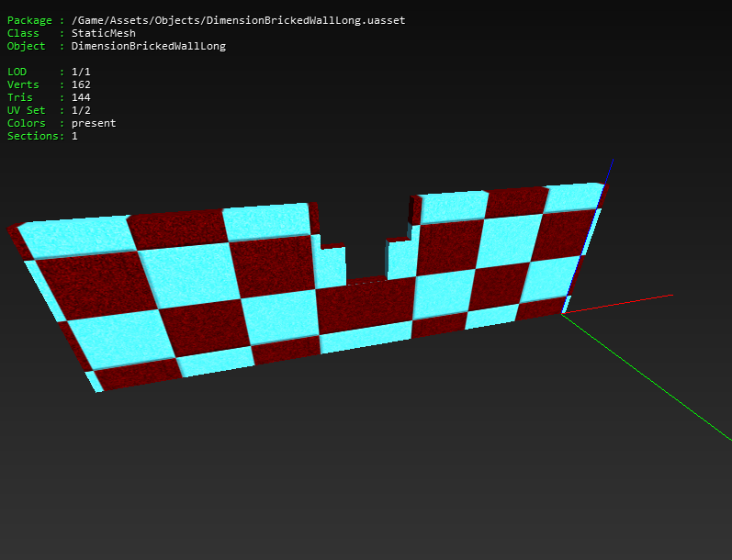Click the 'Verts' label
Viewport: 732px width, 560px height.
point(23,84)
